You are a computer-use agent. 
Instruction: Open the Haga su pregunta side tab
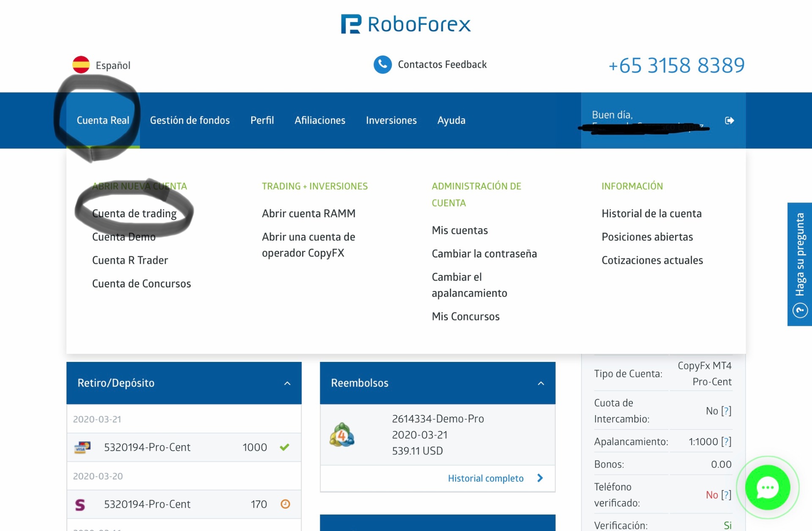[800, 264]
